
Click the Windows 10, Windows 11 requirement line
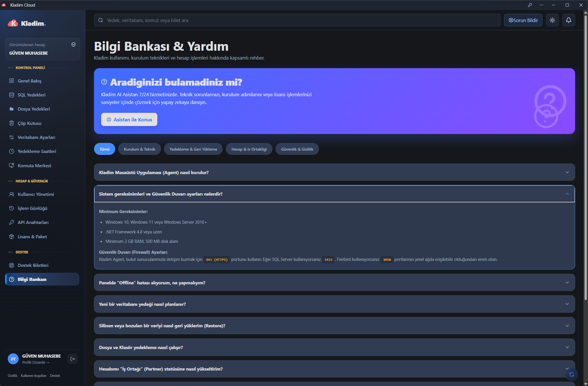click(x=156, y=222)
